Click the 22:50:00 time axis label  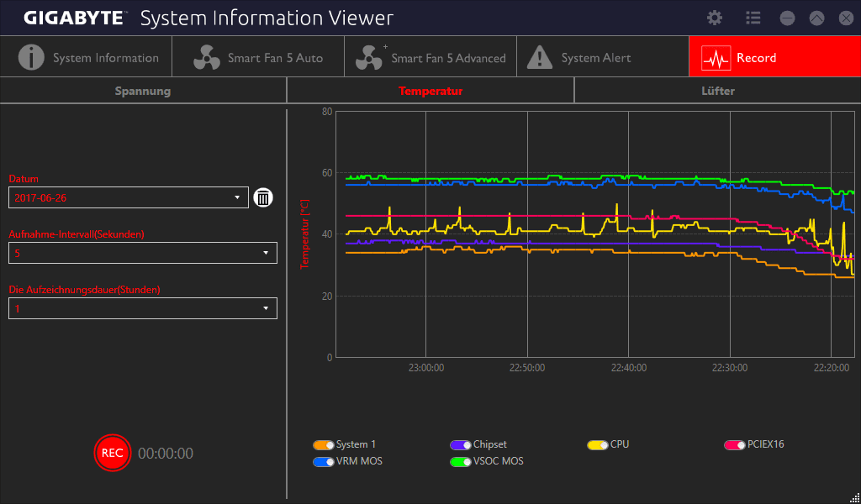point(527,368)
